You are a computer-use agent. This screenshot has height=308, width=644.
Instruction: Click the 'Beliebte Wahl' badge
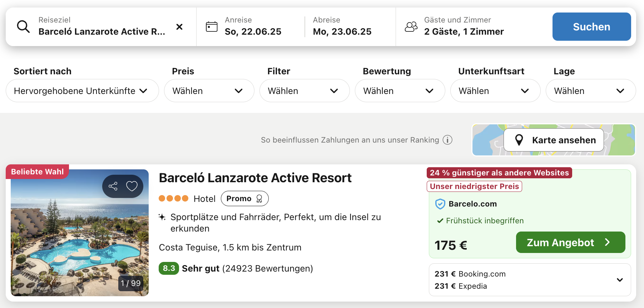(38, 172)
